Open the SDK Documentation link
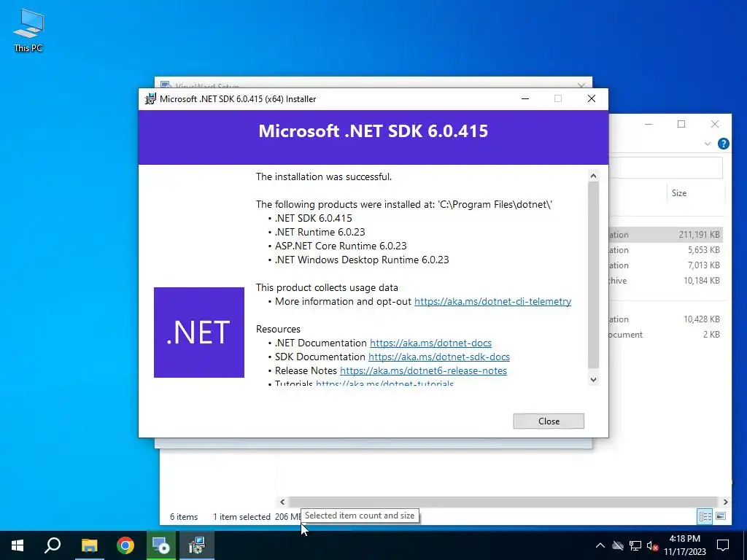The image size is (747, 560). [438, 357]
